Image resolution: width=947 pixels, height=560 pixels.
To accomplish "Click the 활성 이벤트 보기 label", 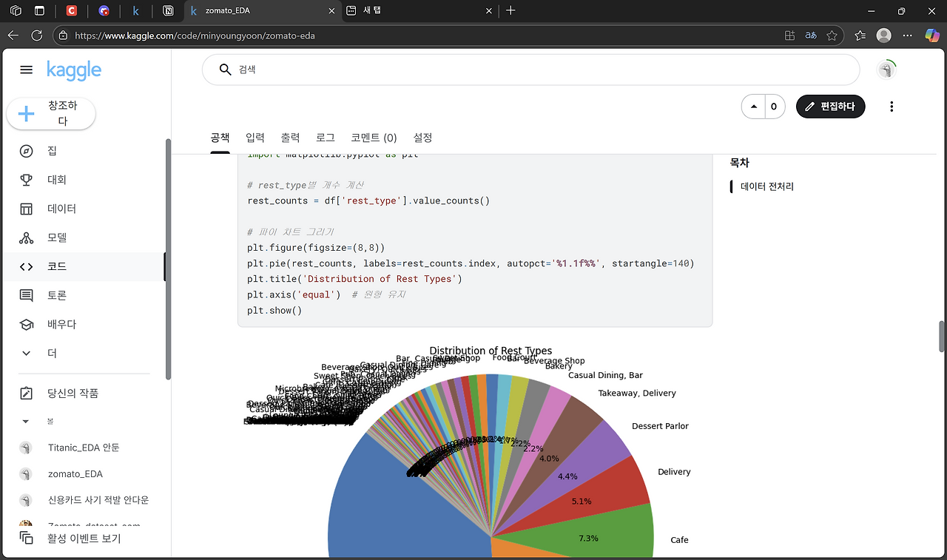I will (x=84, y=539).
